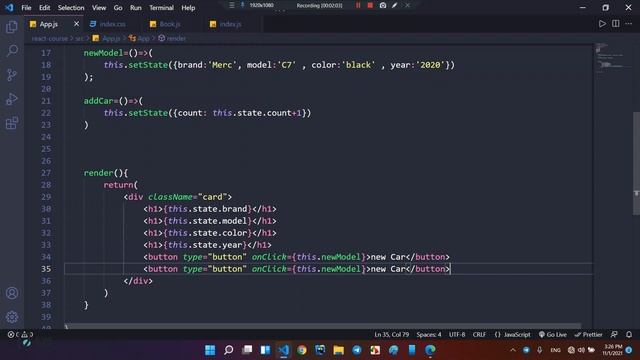Image resolution: width=640 pixels, height=360 pixels.
Task: Open the Edit menu
Action: 44,8
